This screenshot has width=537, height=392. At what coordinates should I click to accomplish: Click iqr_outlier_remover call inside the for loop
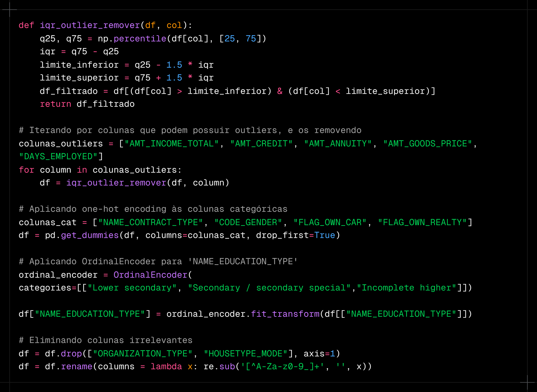click(x=116, y=183)
